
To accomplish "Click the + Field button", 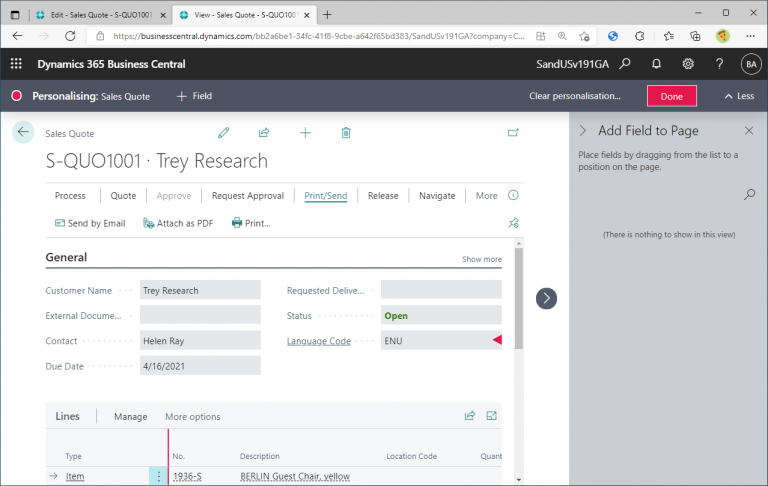I will click(x=194, y=96).
